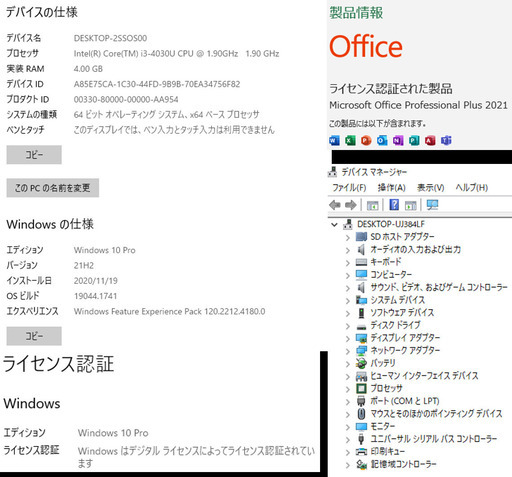Click the プロセッサ processor device icon
Viewport: 512px width, 477px height.
coord(361,388)
